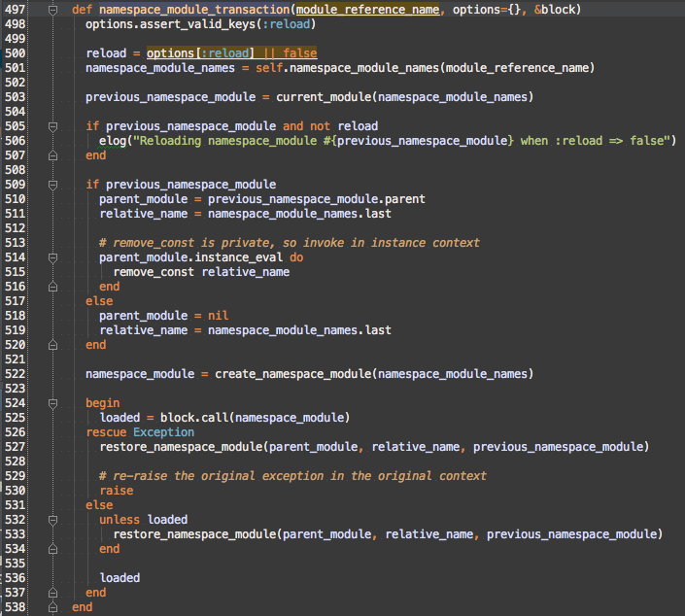Click 'and' keyword on line 505

tap(292, 126)
